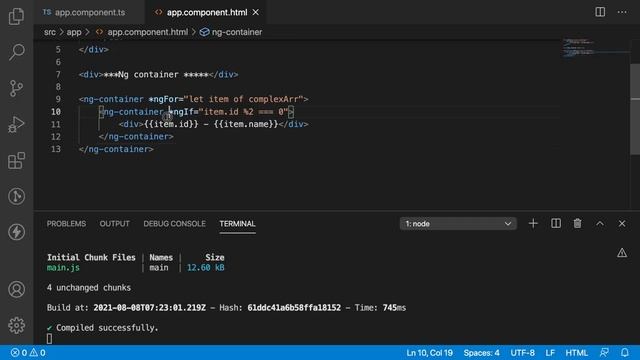Screen dimensions: 640x360
Task: Click '12.60 kB' size in terminal
Action: pyautogui.click(x=206, y=268)
